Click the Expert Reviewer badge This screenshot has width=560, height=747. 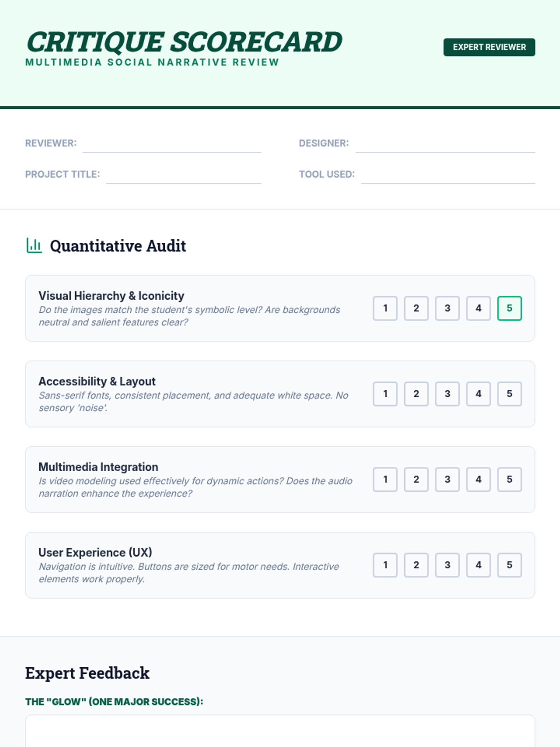tap(489, 47)
